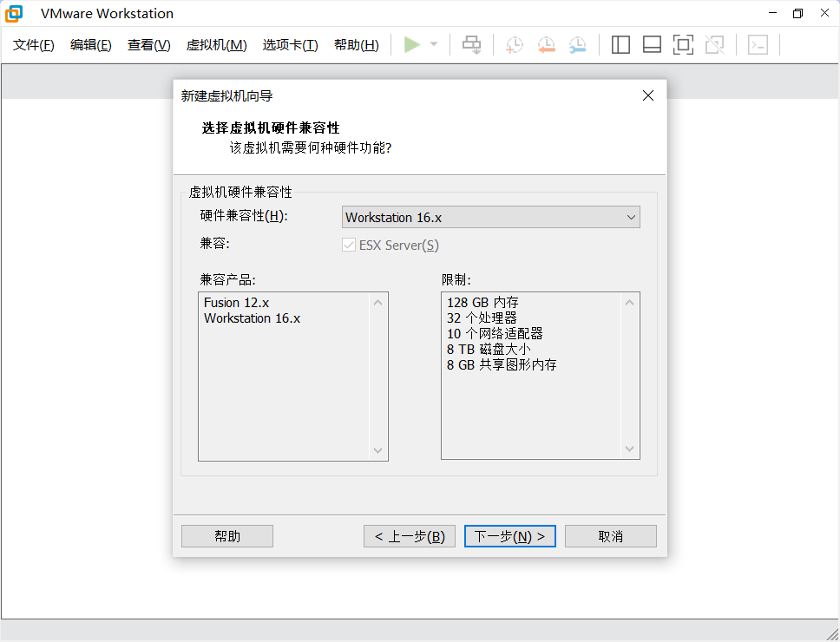The height and width of the screenshot is (642, 840).
Task: Revert to snapshot toolbar icon
Action: pyautogui.click(x=546, y=45)
